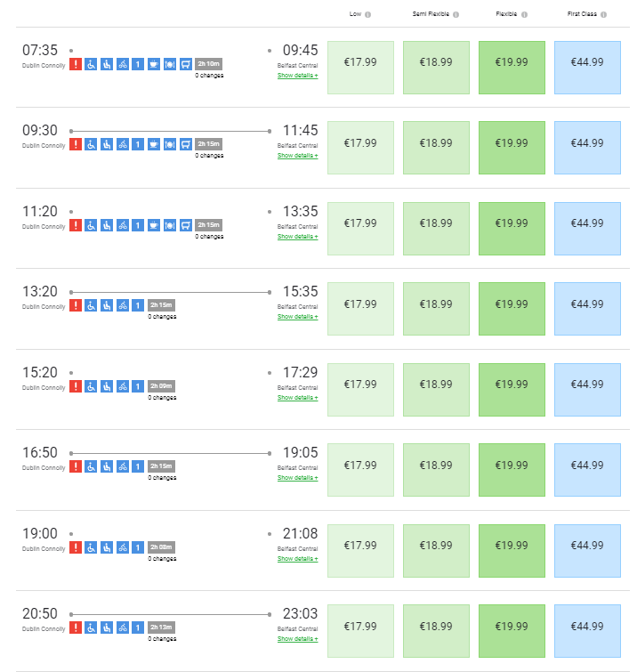Viewport: 637px width, 672px height.
Task: Open Show details link for the 16:50 train
Action: 297,478
